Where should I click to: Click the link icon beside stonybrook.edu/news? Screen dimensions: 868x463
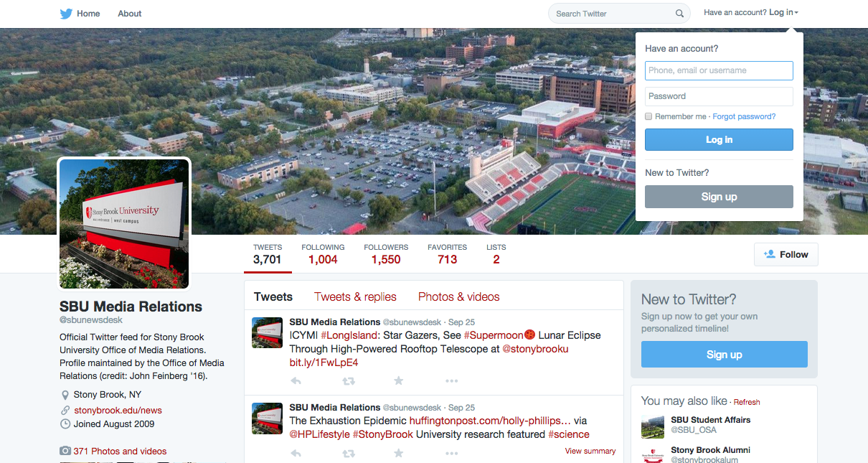click(65, 411)
